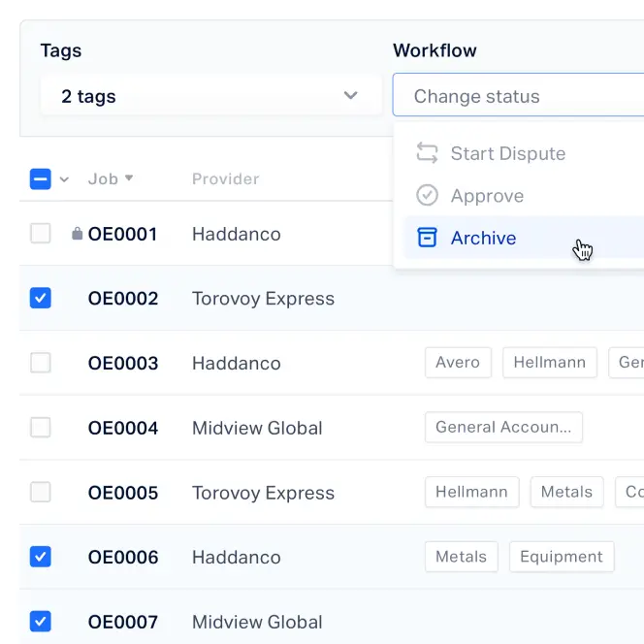Click the General Accoun... tag on OE0004
The height and width of the screenshot is (644, 644).
pyautogui.click(x=503, y=427)
